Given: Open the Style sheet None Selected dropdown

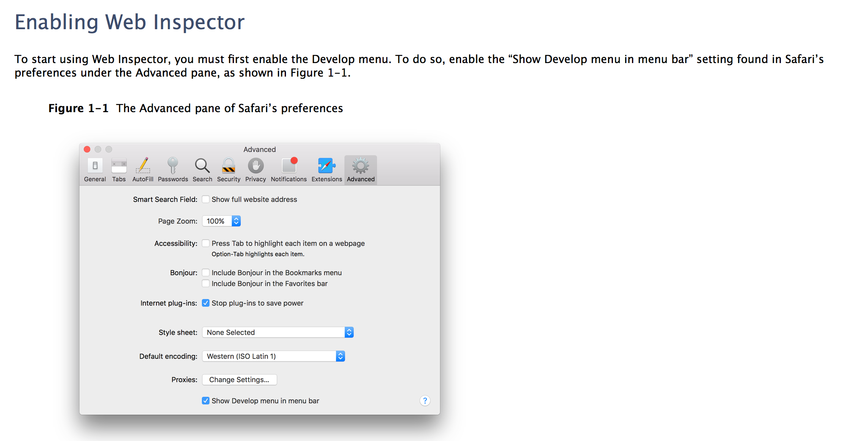Looking at the screenshot, I should 278,332.
